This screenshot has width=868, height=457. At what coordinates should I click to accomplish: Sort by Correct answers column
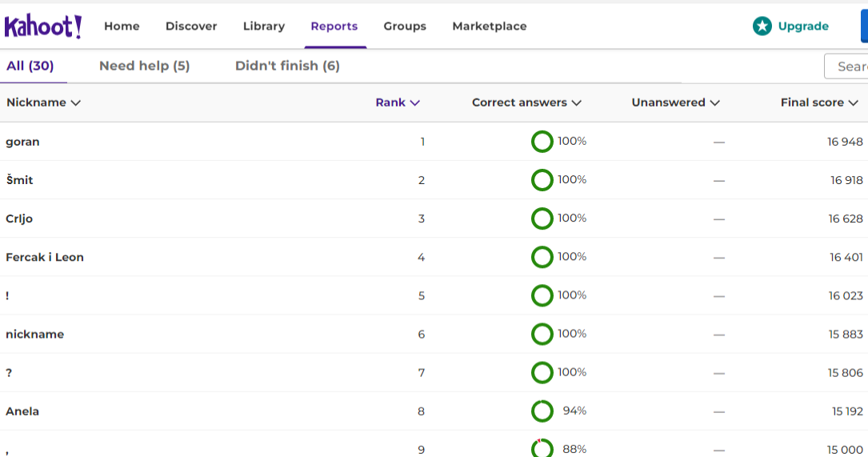(x=526, y=102)
